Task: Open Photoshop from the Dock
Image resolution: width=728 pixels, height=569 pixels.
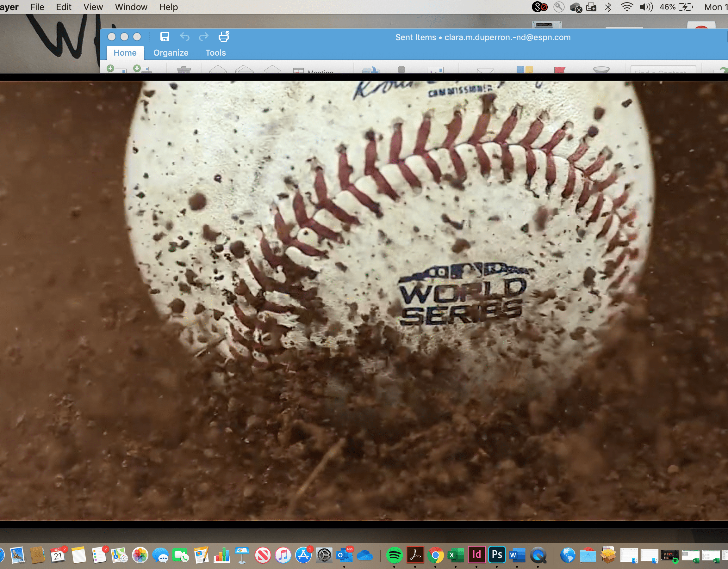Action: pos(497,555)
